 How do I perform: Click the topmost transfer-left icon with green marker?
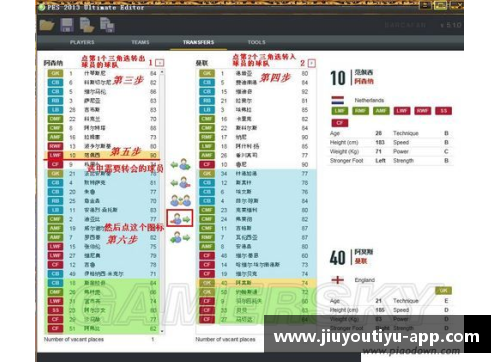click(x=181, y=164)
